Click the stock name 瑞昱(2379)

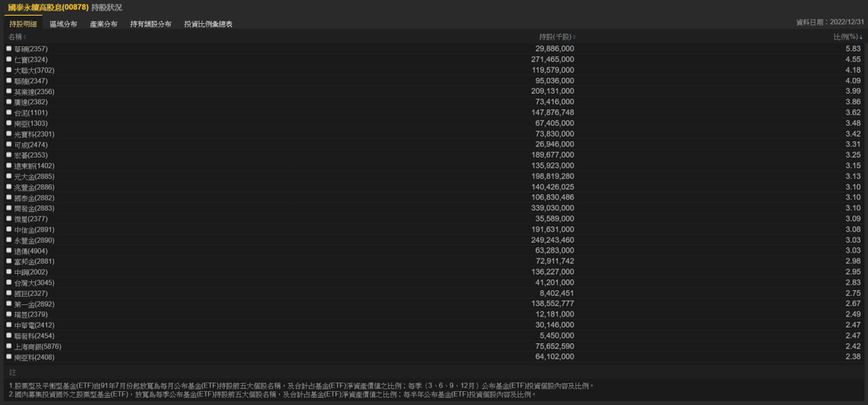click(31, 314)
